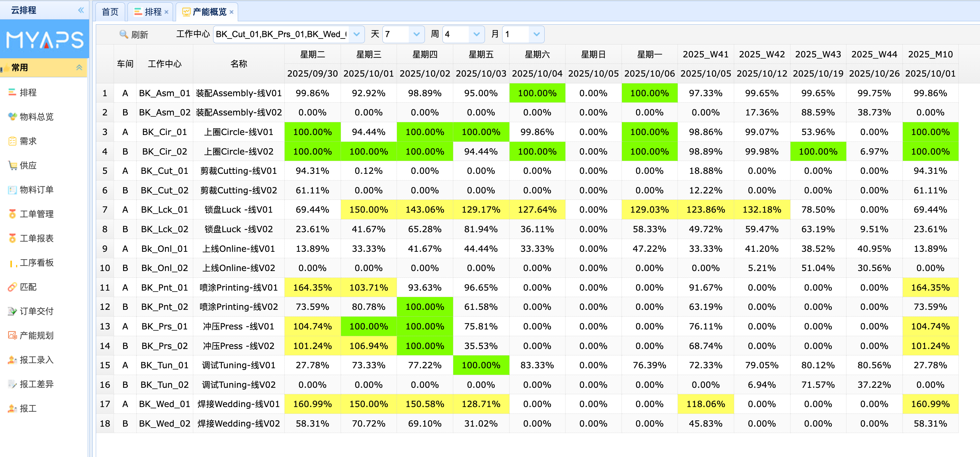
Task: Open 工序看板 from the sidebar
Action: (36, 262)
